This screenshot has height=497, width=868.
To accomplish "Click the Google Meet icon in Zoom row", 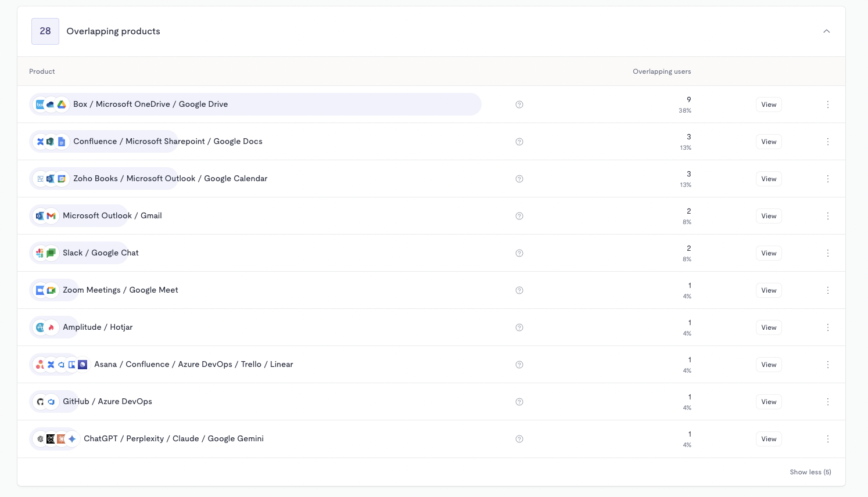I will 51,290.
